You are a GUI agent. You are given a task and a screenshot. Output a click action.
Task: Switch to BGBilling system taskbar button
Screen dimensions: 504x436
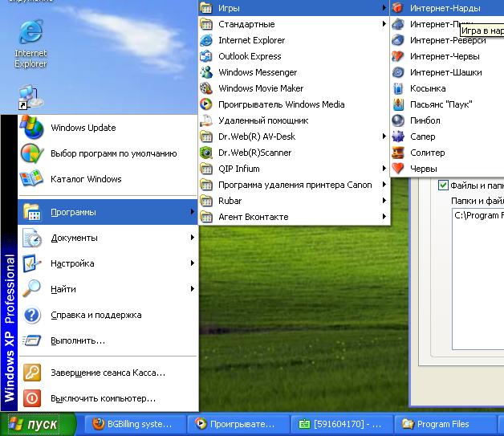[x=135, y=424]
